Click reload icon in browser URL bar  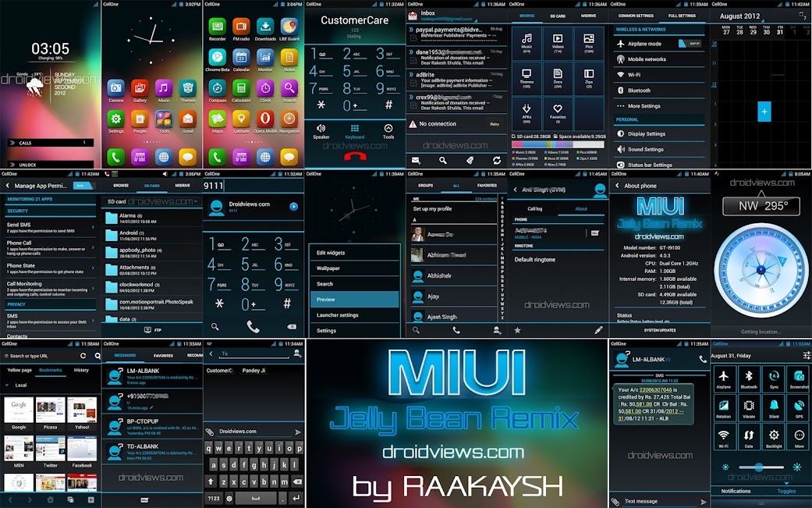[x=83, y=356]
